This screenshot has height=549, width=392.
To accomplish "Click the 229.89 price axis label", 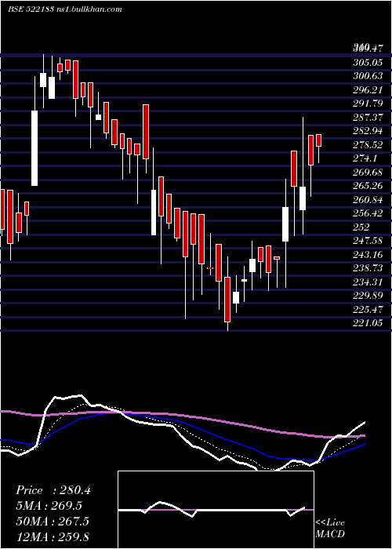I will pyautogui.click(x=367, y=296).
